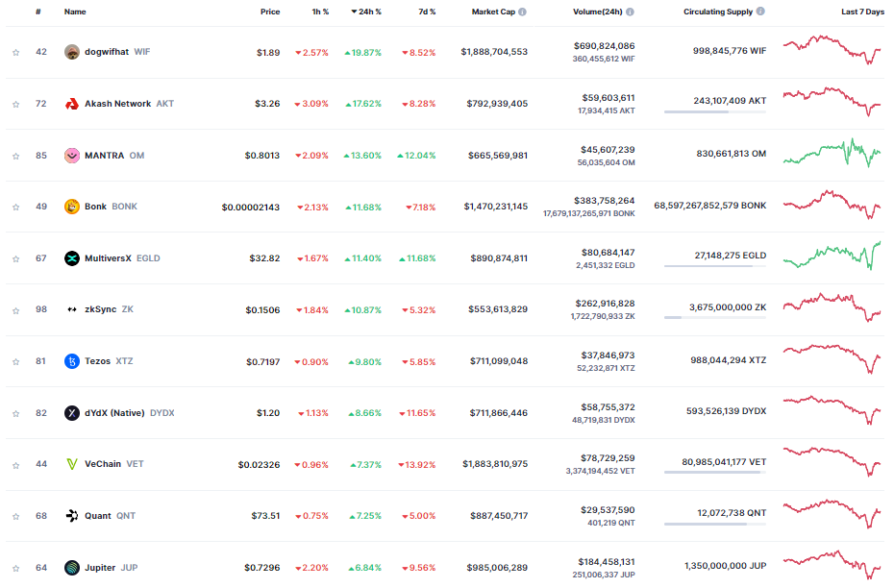Click the Quant logo icon
This screenshot has width=894, height=588.
coord(72,516)
